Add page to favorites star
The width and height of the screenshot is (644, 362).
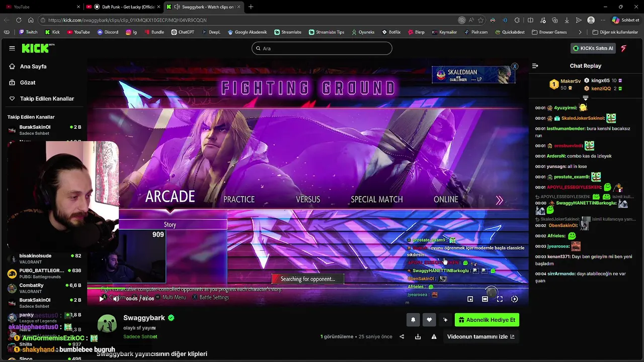pos(480,20)
